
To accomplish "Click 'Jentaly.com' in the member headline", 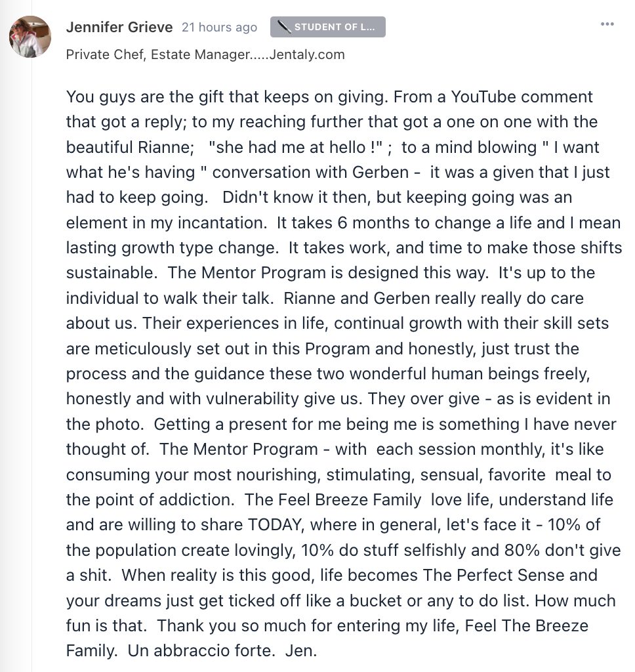I will point(307,55).
